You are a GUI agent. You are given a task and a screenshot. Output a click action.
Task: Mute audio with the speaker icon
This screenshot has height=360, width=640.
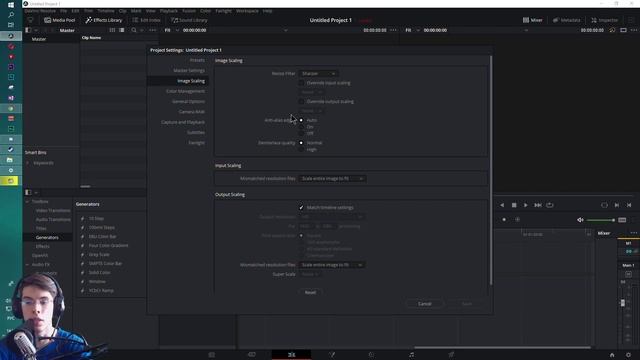click(x=580, y=220)
